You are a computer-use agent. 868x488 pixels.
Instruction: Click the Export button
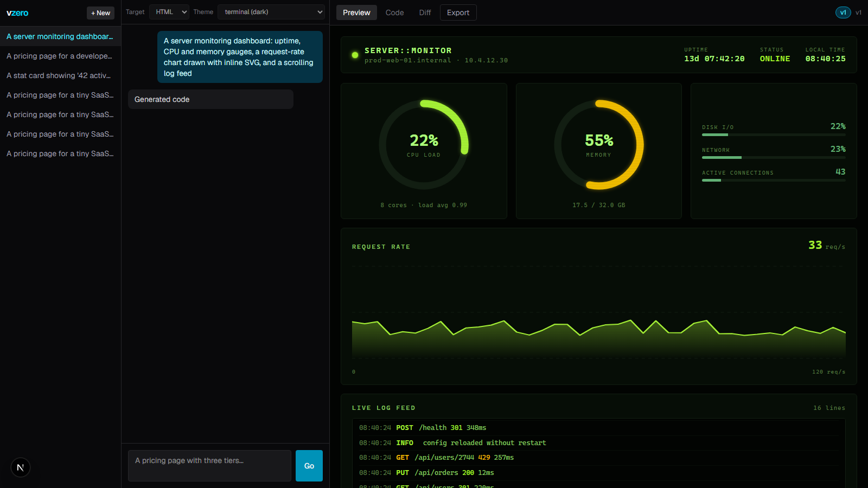[458, 12]
